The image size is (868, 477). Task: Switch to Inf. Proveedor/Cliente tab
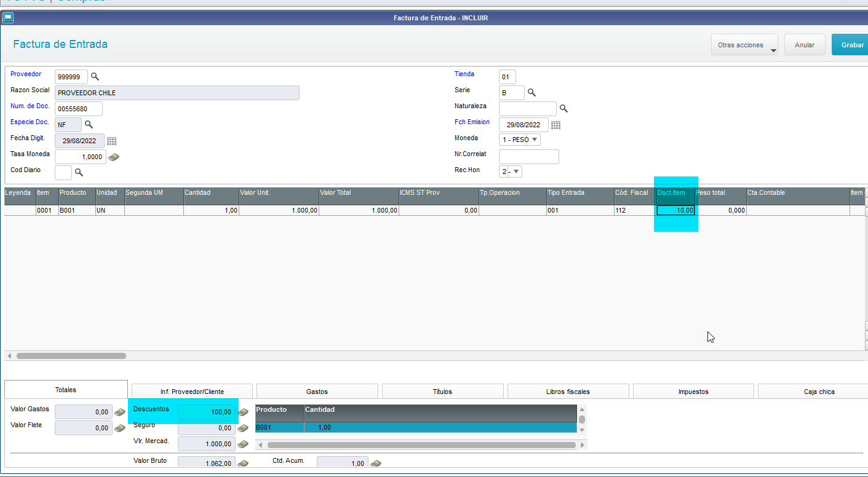coord(192,392)
